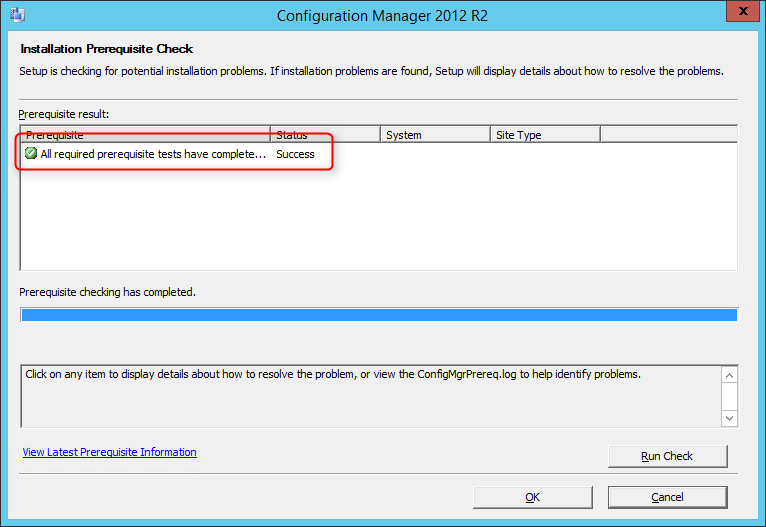Sort by the Prerequisite column header
This screenshot has width=766, height=527.
point(146,135)
